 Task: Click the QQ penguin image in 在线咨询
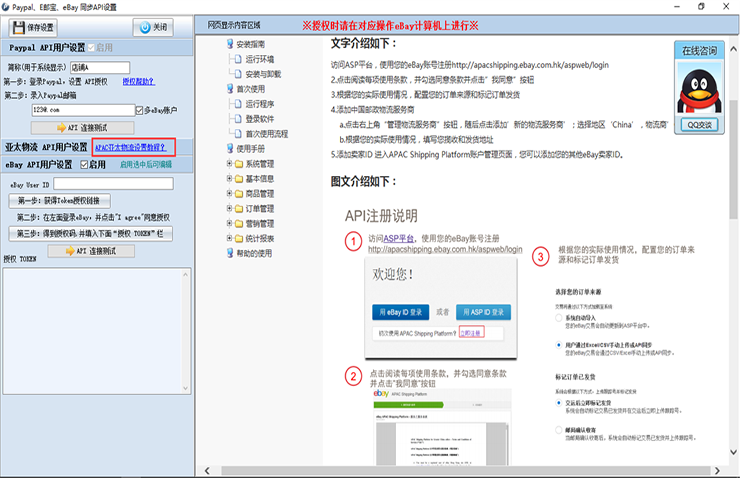point(699,89)
